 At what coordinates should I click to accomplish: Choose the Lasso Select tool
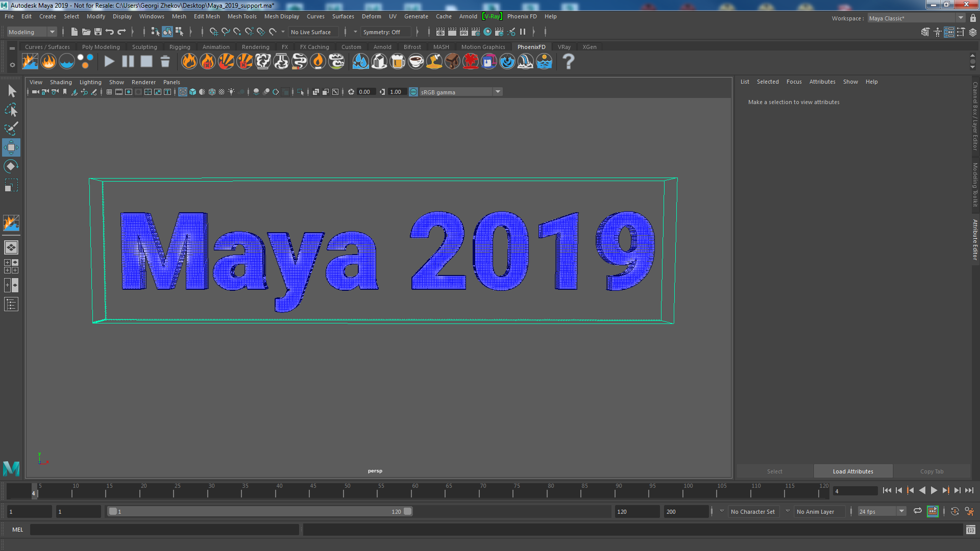[11, 110]
